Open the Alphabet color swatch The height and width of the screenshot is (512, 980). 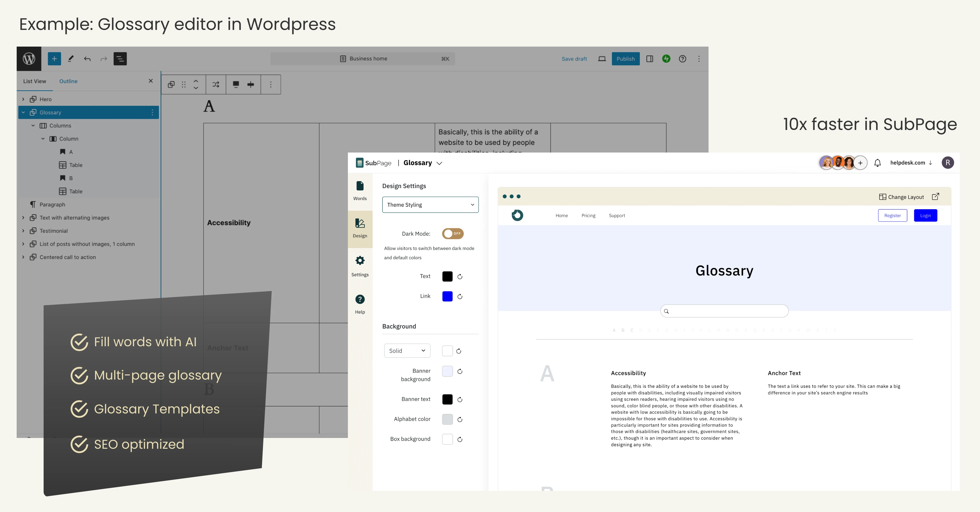click(447, 419)
